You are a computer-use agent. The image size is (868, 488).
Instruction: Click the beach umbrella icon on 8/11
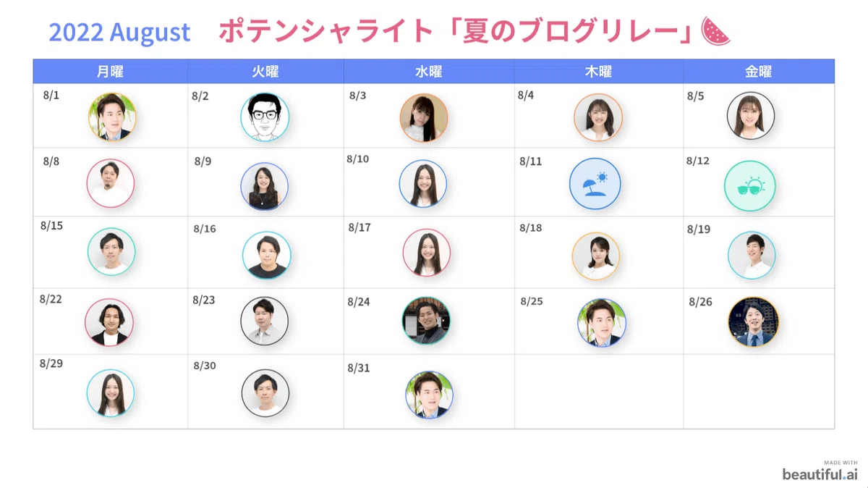[x=593, y=184]
